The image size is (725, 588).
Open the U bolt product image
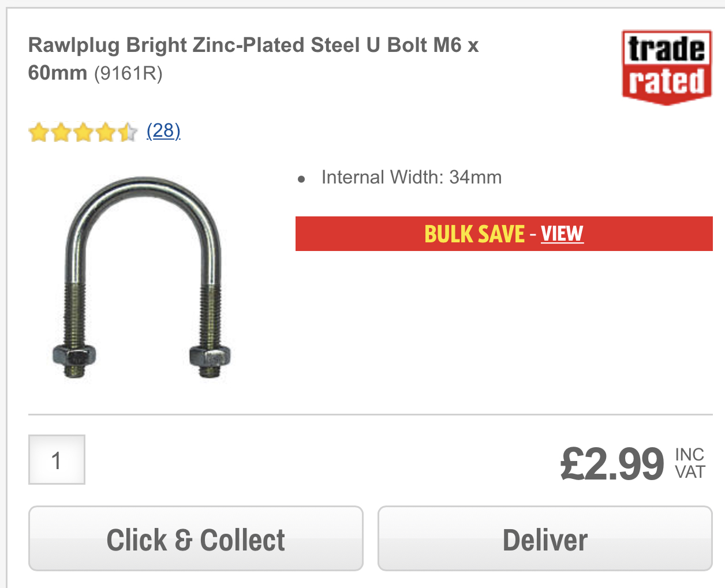click(141, 277)
